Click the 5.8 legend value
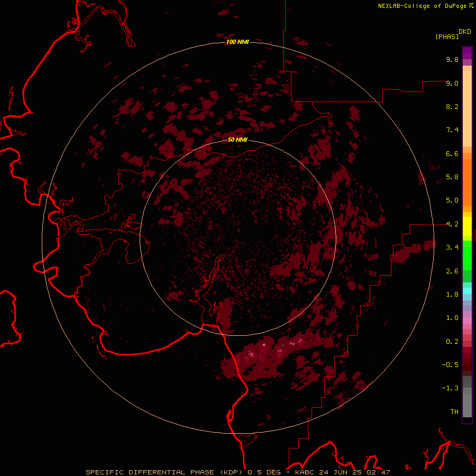 (452, 177)
